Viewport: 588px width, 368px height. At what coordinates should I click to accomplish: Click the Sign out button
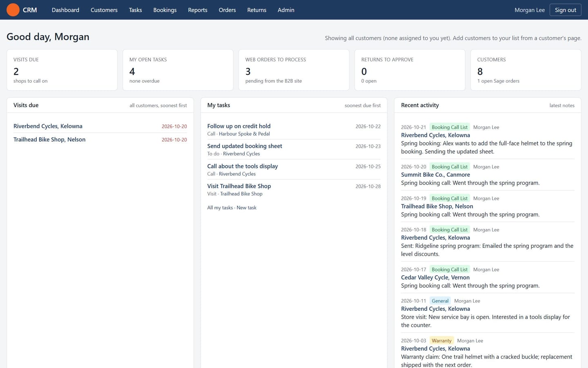566,10
